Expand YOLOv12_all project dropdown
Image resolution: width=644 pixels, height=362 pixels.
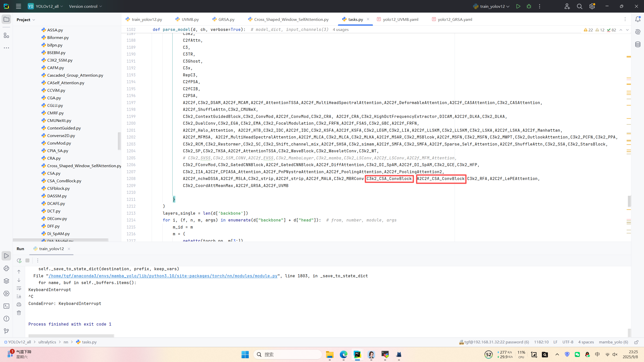tap(46, 6)
